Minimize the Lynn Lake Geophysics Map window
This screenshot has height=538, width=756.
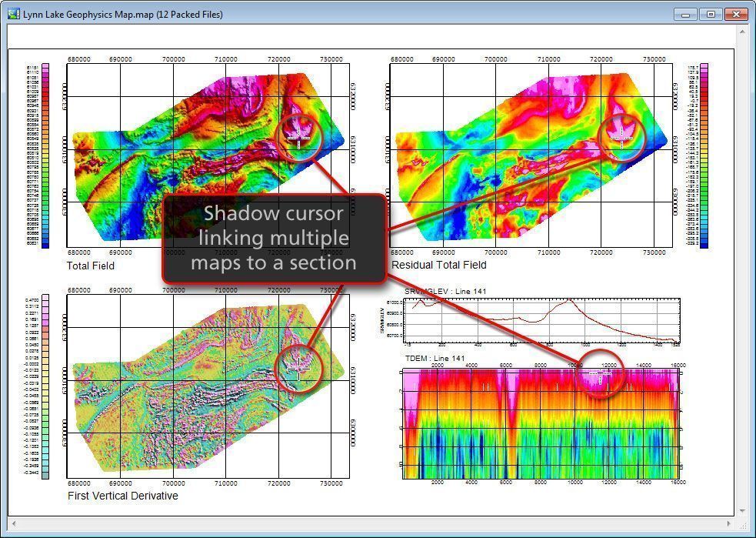[x=685, y=14]
